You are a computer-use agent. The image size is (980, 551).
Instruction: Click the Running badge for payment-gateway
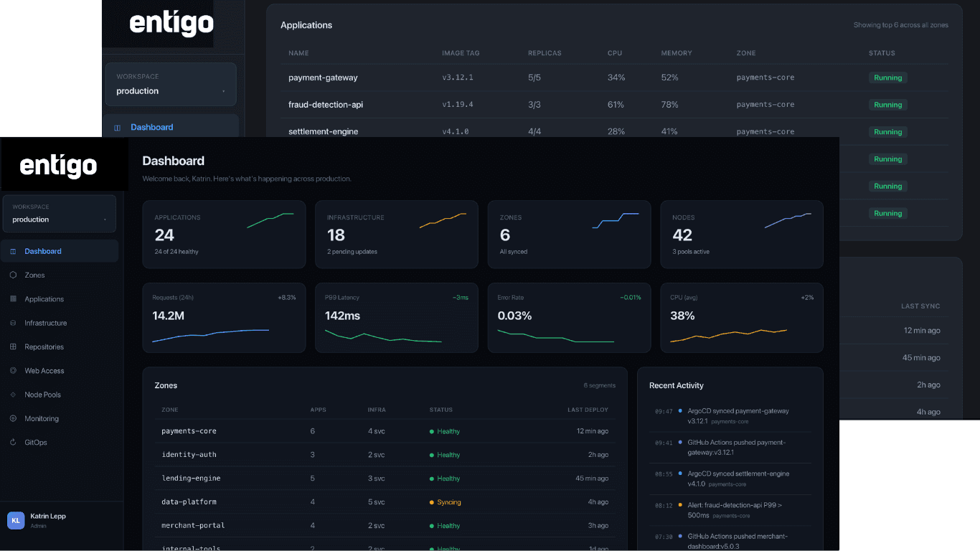887,77
